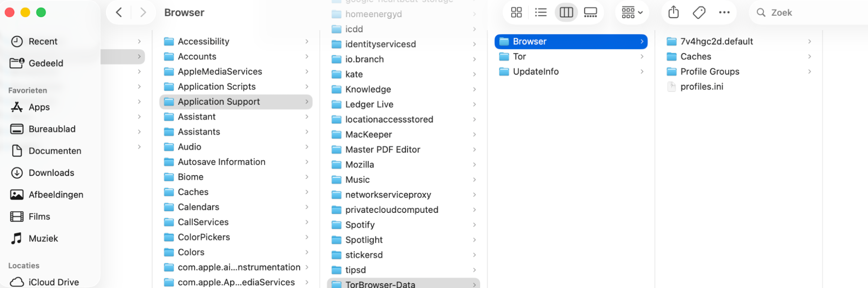Select the Master PDF Editor folder
868x288 pixels.
pos(403,149)
